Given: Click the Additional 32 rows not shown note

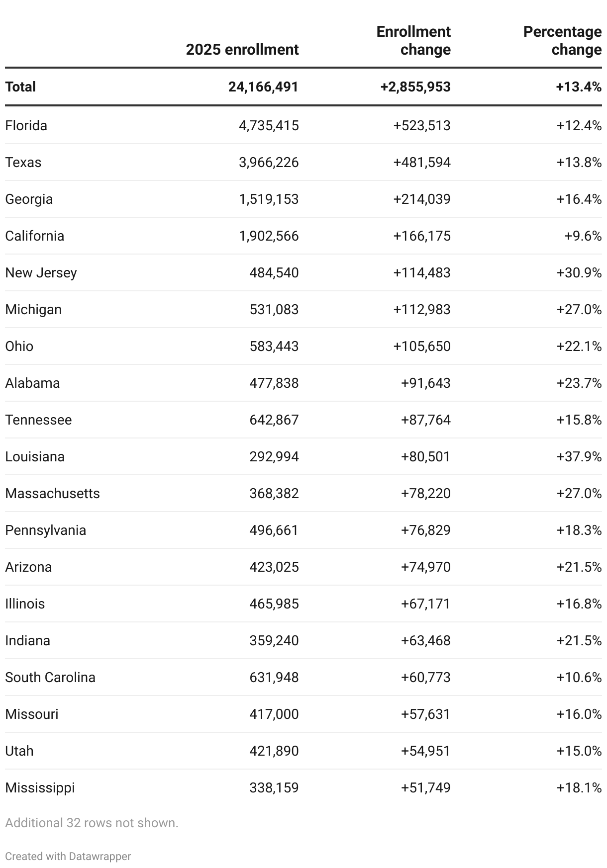Looking at the screenshot, I should click(92, 823).
